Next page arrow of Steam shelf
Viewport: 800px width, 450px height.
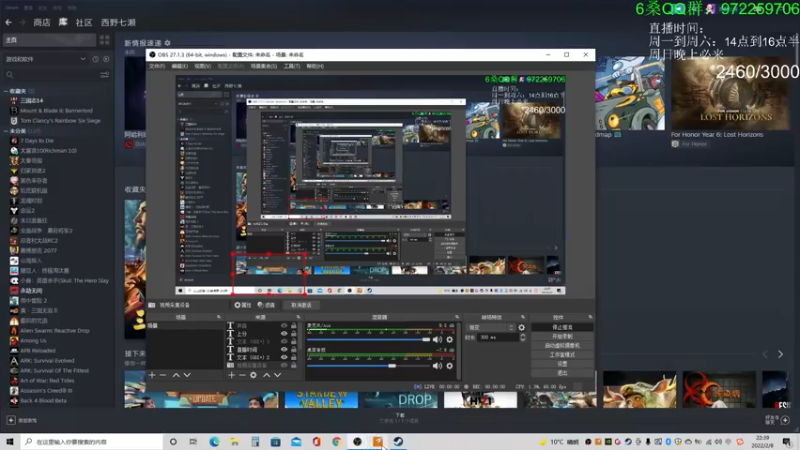point(780,354)
